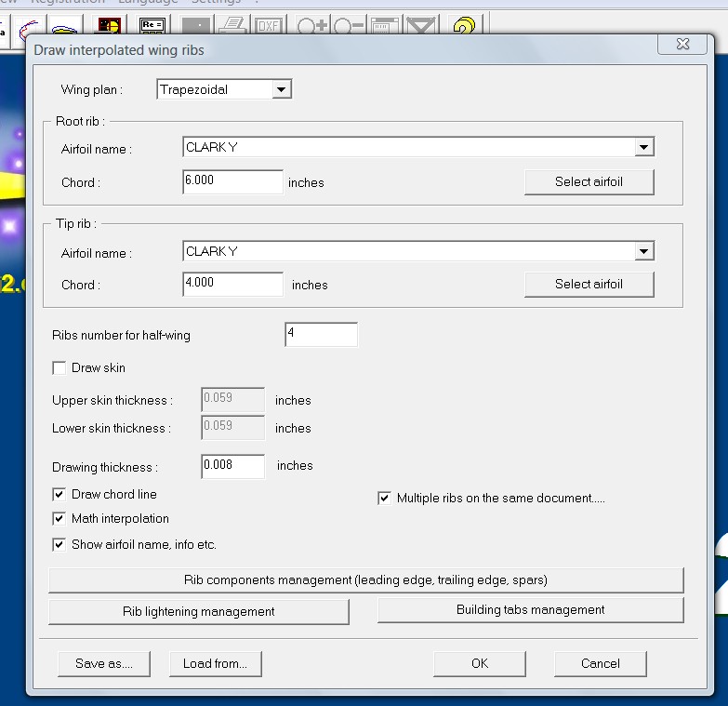Open help with the yellow question mark icon
This screenshot has height=706, width=728.
[464, 25]
